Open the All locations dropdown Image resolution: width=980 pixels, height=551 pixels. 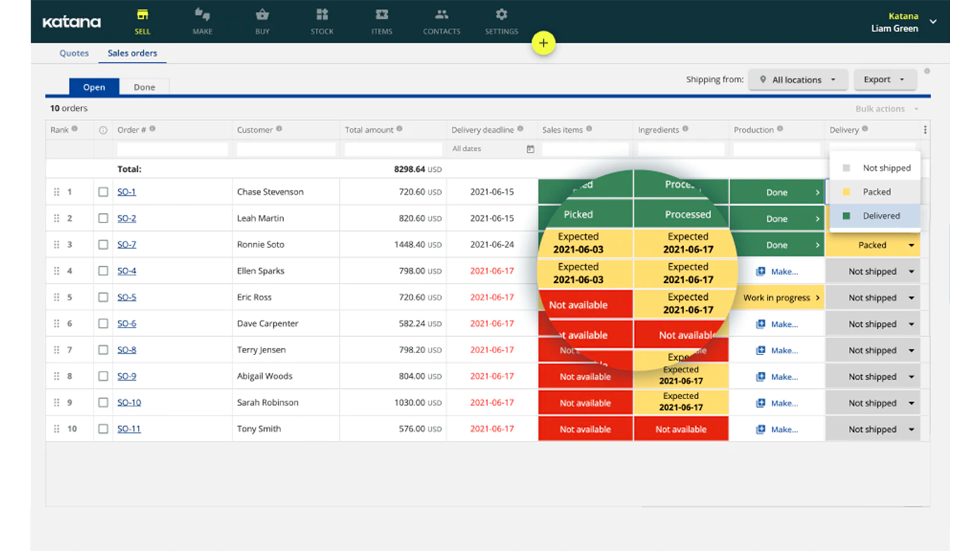tap(797, 79)
